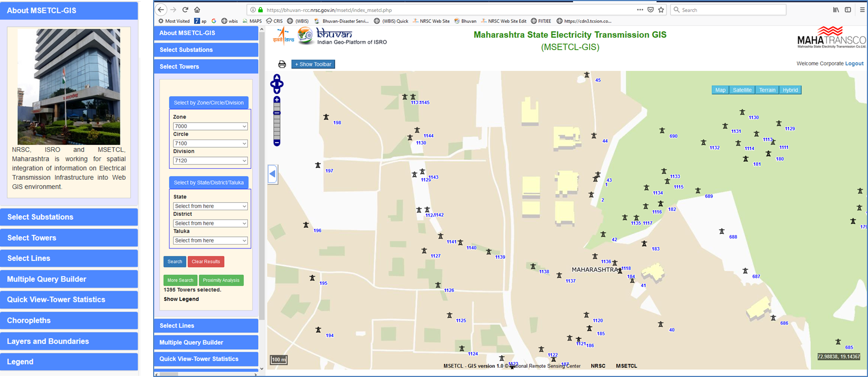Image resolution: width=868 pixels, height=377 pixels.
Task: Click tower icon labeled 1139
Action: coord(489,252)
